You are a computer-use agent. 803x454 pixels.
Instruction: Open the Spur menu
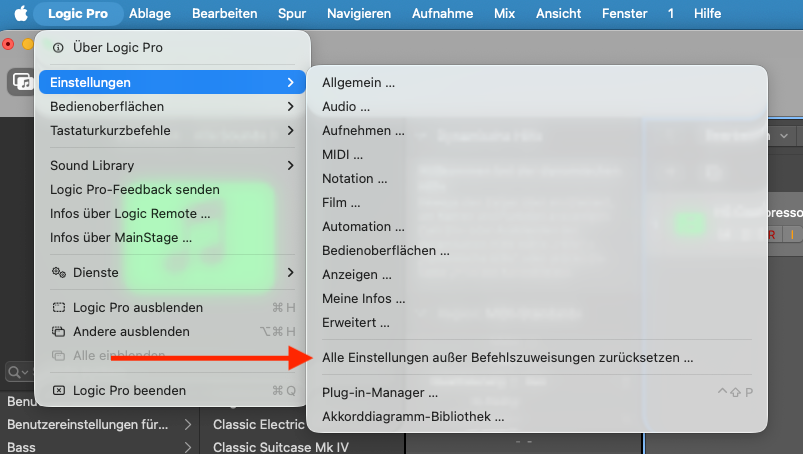pyautogui.click(x=292, y=13)
